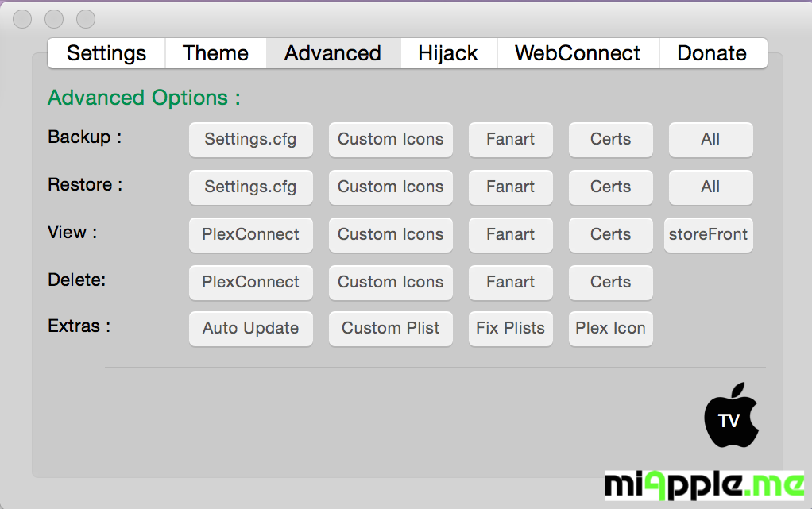The image size is (812, 509).
Task: Click the Plex Icon button
Action: [610, 328]
